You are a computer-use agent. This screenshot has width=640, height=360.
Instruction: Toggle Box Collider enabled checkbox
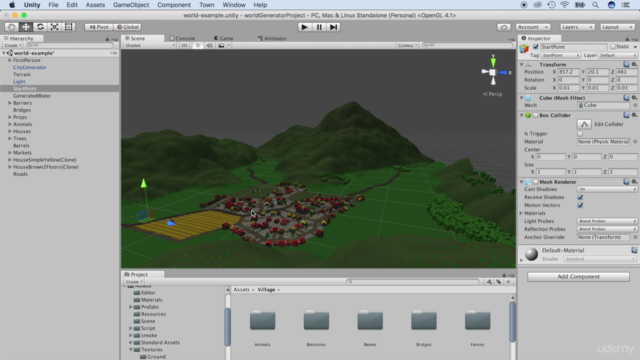point(536,115)
